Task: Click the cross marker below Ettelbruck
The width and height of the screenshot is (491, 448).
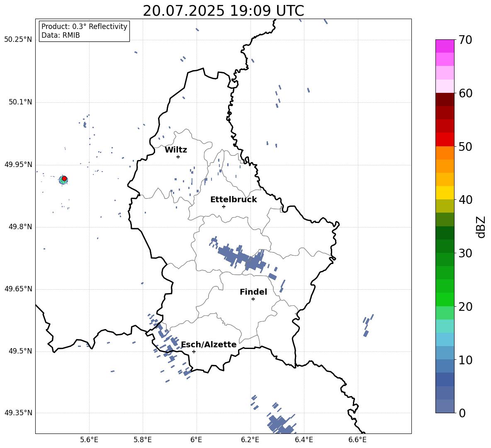Action: (224, 206)
